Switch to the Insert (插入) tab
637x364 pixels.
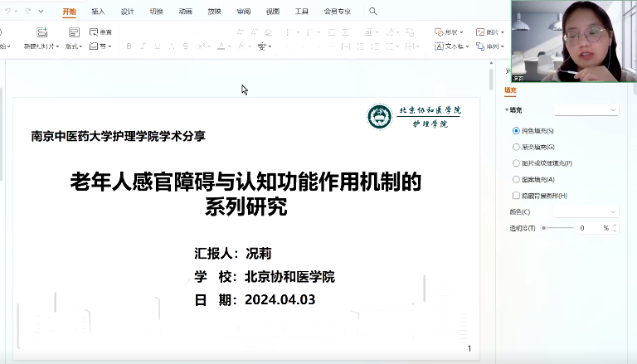(x=98, y=12)
